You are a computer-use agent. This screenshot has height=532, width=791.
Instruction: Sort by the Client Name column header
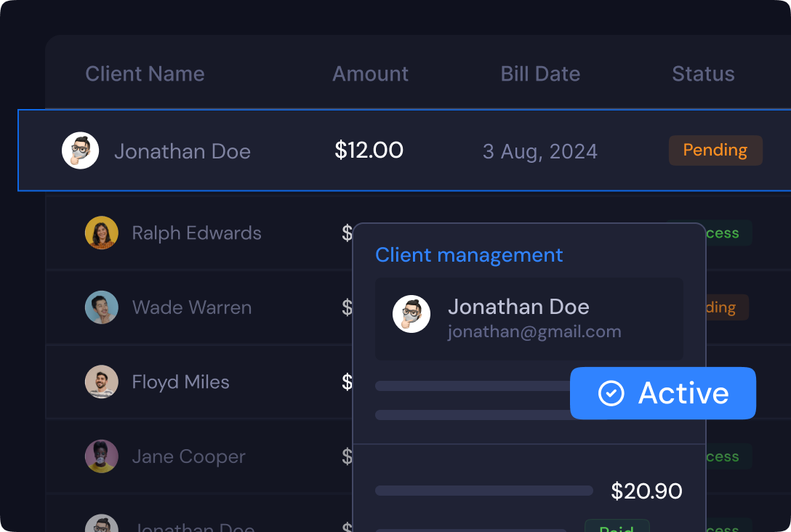point(145,74)
